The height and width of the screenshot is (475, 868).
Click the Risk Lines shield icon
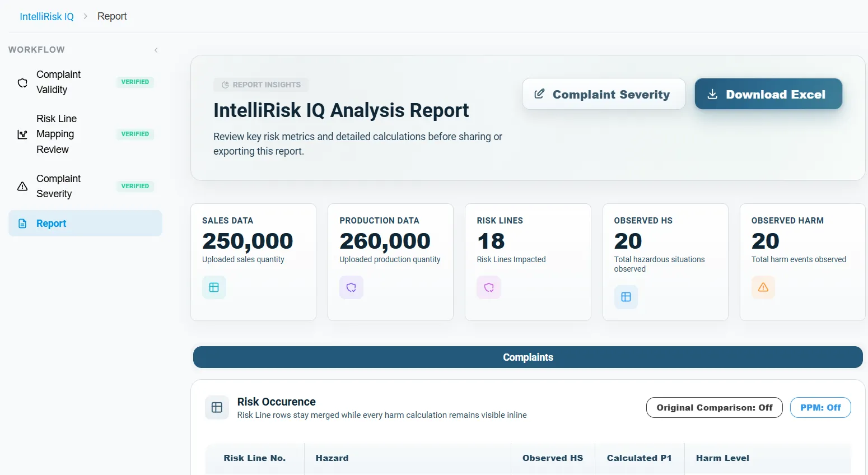[x=489, y=287]
